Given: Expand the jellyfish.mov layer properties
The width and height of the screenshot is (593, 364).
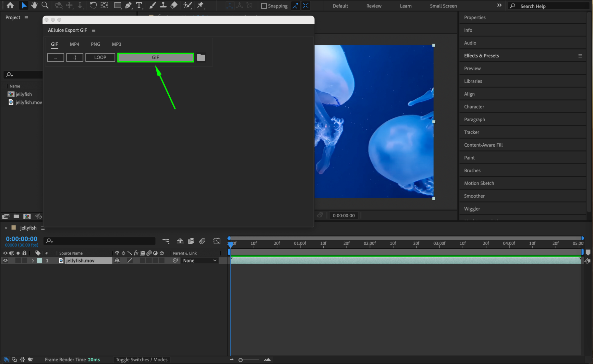Looking at the screenshot, I should 33,260.
